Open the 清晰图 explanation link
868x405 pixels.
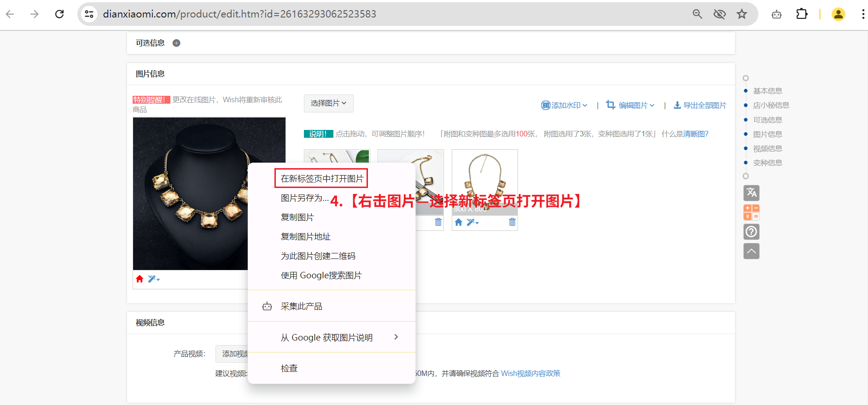696,134
